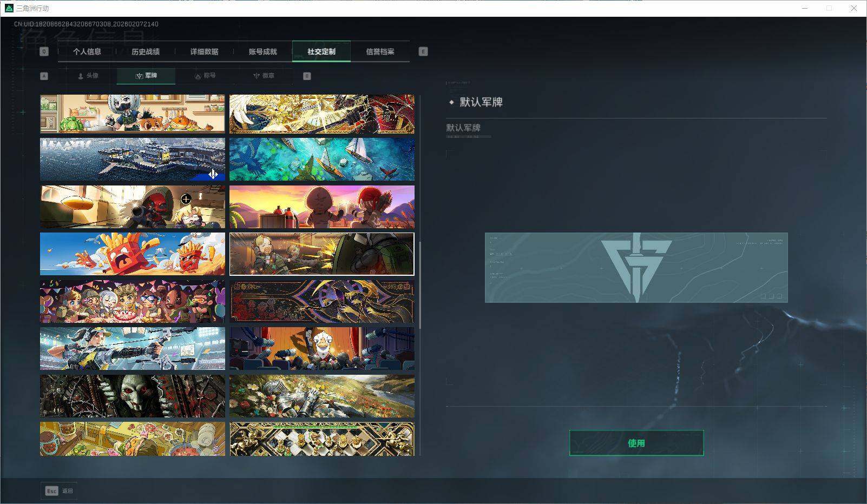The image size is (867, 504).
Task: Minimize the 三角洲行动 window
Action: pos(805,8)
